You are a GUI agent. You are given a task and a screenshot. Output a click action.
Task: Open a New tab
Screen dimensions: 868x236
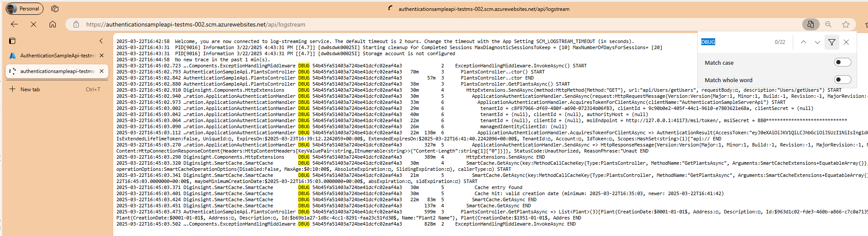point(30,90)
